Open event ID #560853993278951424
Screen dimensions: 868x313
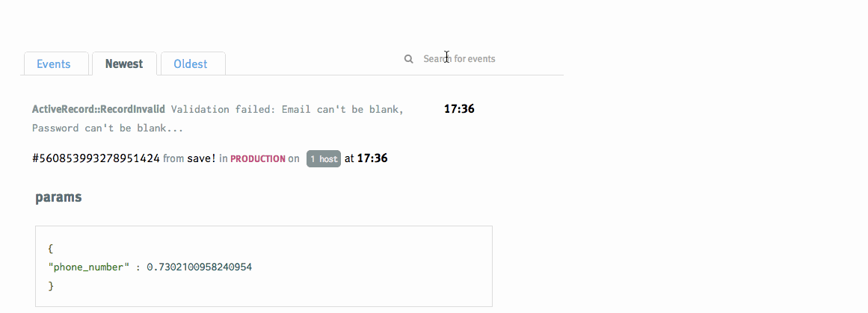pyautogui.click(x=96, y=158)
